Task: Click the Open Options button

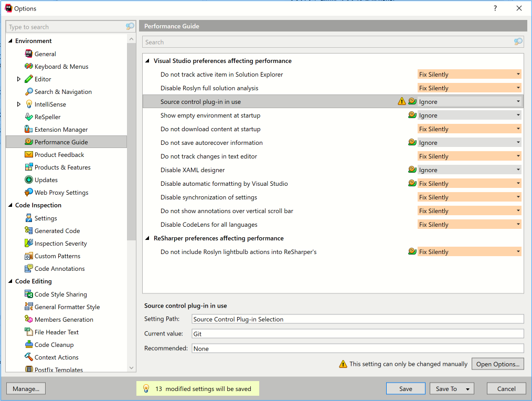Action: (x=497, y=364)
